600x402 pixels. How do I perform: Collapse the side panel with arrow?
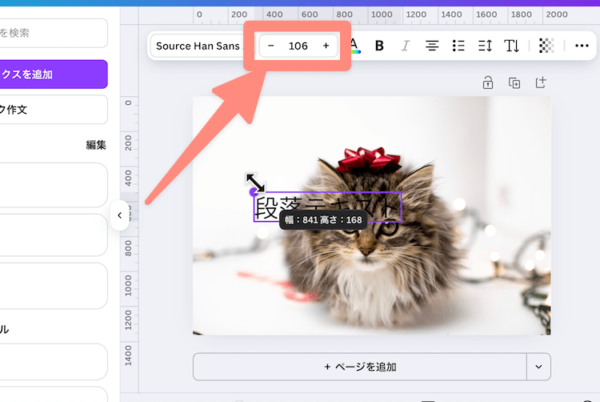click(119, 215)
